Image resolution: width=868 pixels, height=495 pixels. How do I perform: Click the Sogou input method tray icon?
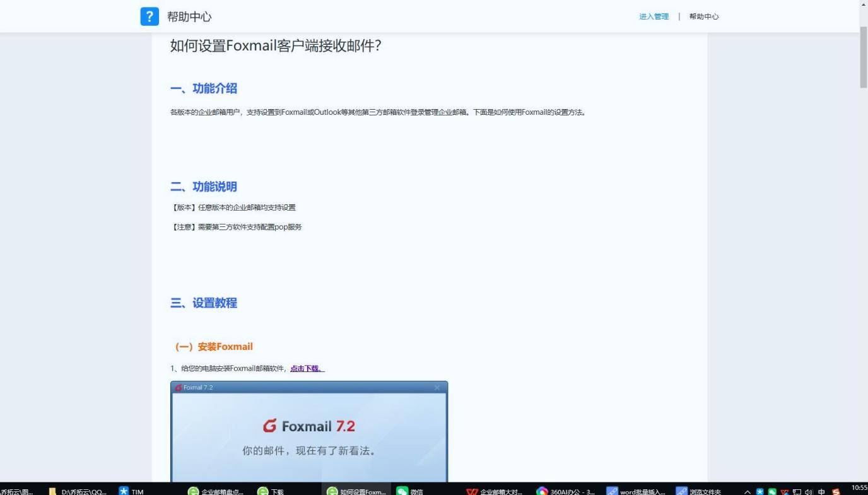click(836, 492)
